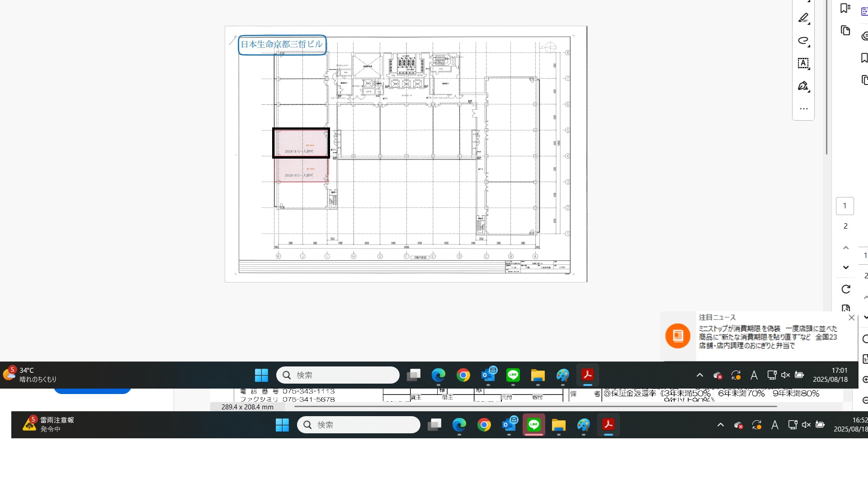This screenshot has width=868, height=488.
Task: Click the vertical scrollbar thumb beside the quick toolbar
Action: coord(826,77)
